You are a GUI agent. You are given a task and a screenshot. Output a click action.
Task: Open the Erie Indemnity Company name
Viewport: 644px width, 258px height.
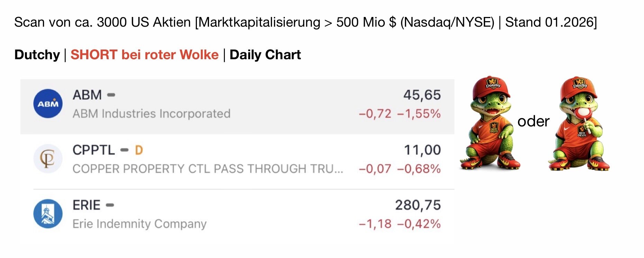tap(139, 224)
